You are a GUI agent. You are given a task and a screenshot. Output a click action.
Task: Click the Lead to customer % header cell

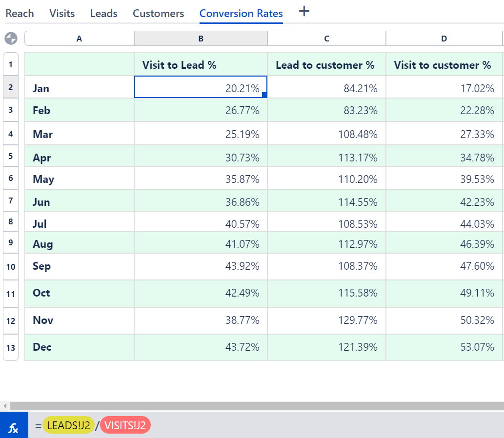(x=326, y=64)
